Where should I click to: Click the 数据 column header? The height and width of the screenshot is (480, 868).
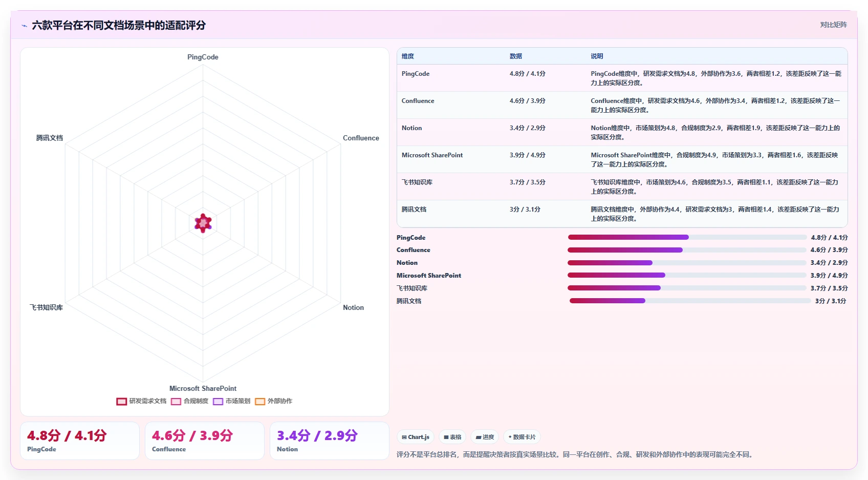click(x=516, y=56)
